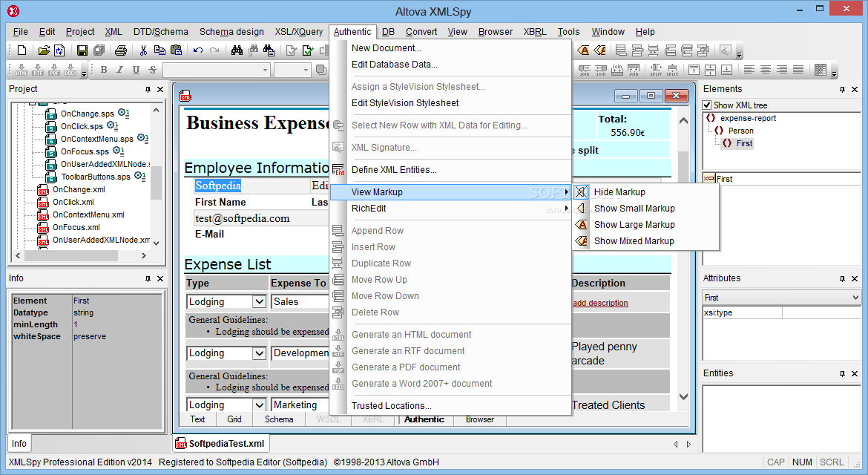The height and width of the screenshot is (475, 868).
Task: Open the Lodging dropdown beside Development
Action: click(259, 353)
